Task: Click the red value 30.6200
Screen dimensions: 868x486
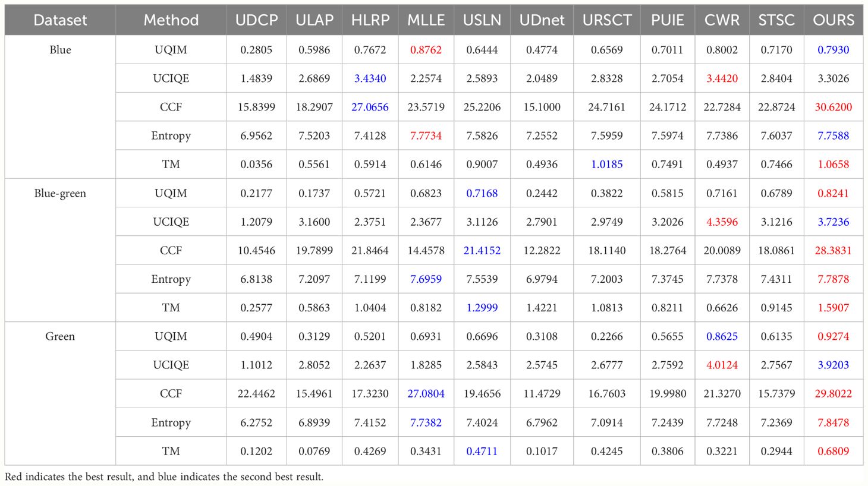Action: coord(834,107)
